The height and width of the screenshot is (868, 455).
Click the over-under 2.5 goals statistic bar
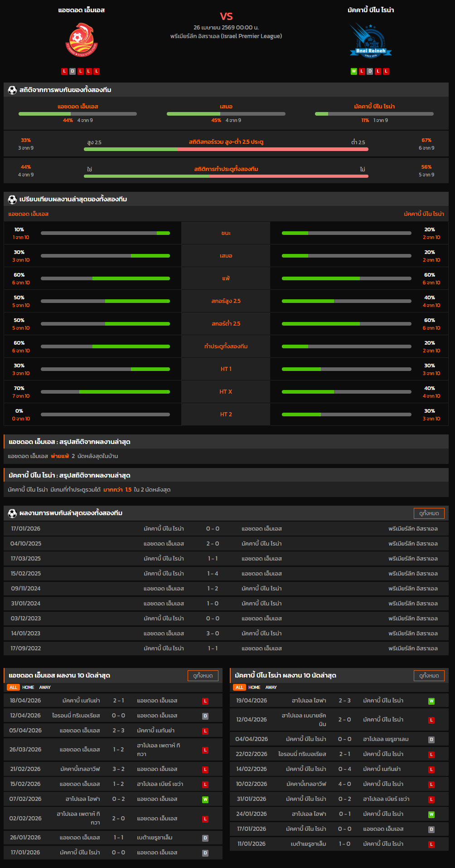[x=226, y=149]
